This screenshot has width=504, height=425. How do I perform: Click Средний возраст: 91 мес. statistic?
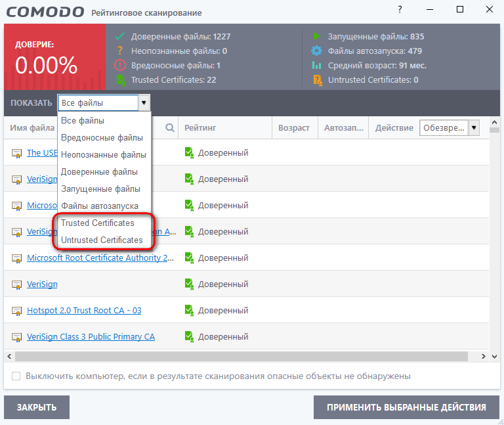377,65
